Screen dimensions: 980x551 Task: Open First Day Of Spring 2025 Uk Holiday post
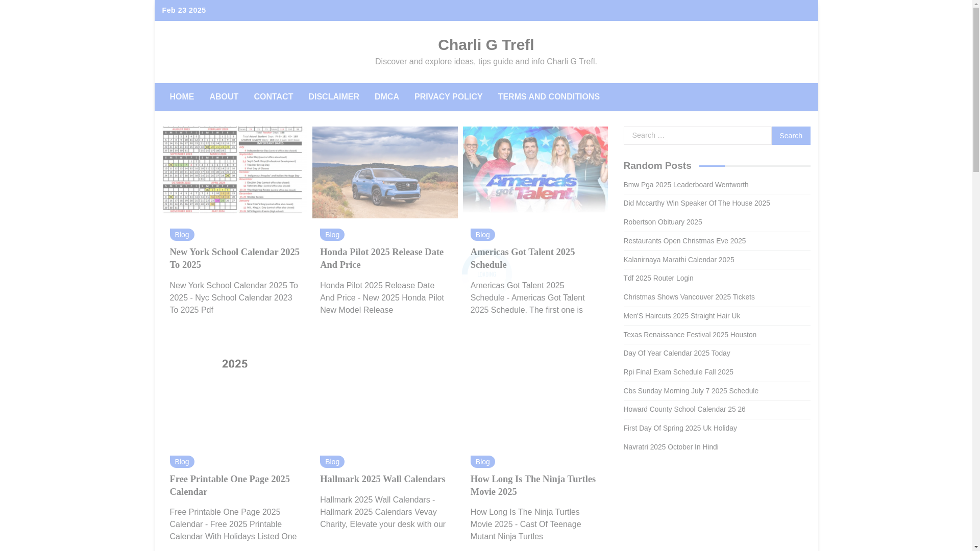pos(680,428)
